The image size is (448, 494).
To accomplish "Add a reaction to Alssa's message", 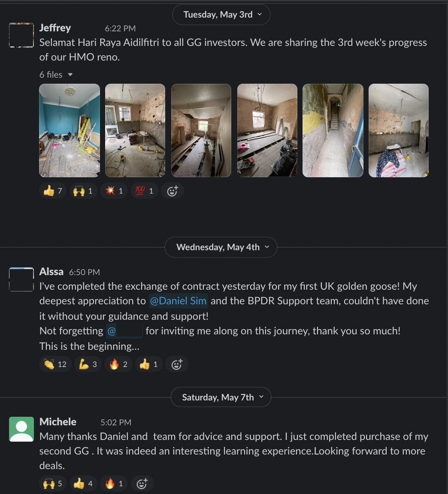I will click(x=177, y=364).
